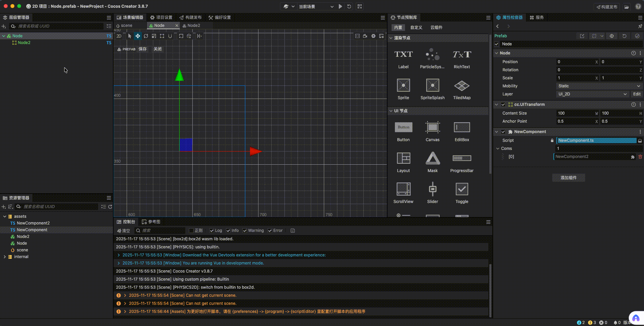Image resolution: width=644 pixels, height=326 pixels.
Task: Choose the Canvas UI node preset
Action: pyautogui.click(x=433, y=131)
